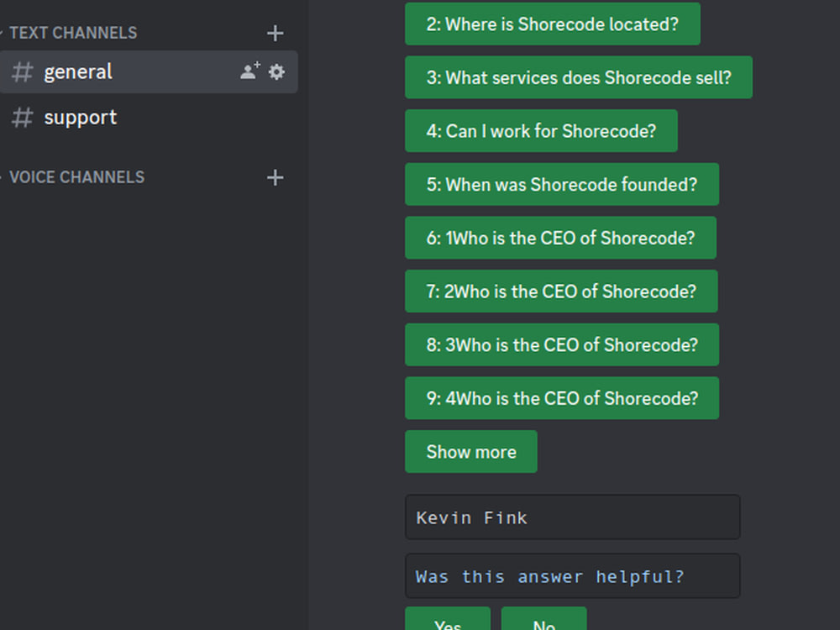
Task: Select the question 'Where is Shorecode located?'
Action: coord(552,24)
